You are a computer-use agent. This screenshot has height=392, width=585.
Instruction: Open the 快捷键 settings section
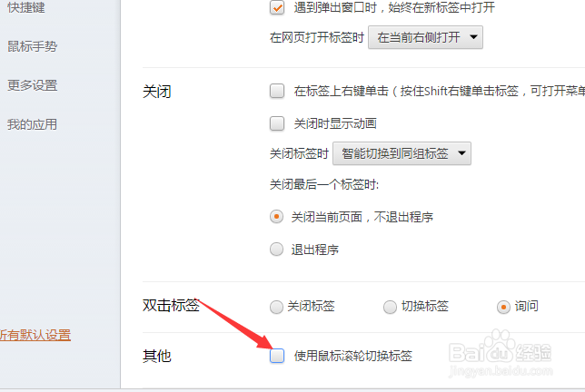[26, 7]
